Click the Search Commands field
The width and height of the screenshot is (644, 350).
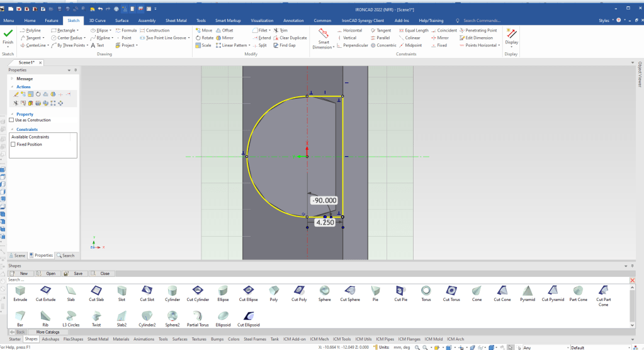click(482, 20)
